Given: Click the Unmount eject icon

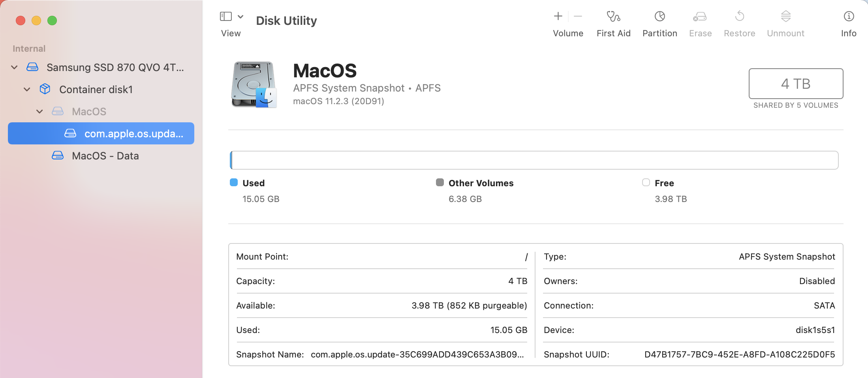Looking at the screenshot, I should (786, 16).
